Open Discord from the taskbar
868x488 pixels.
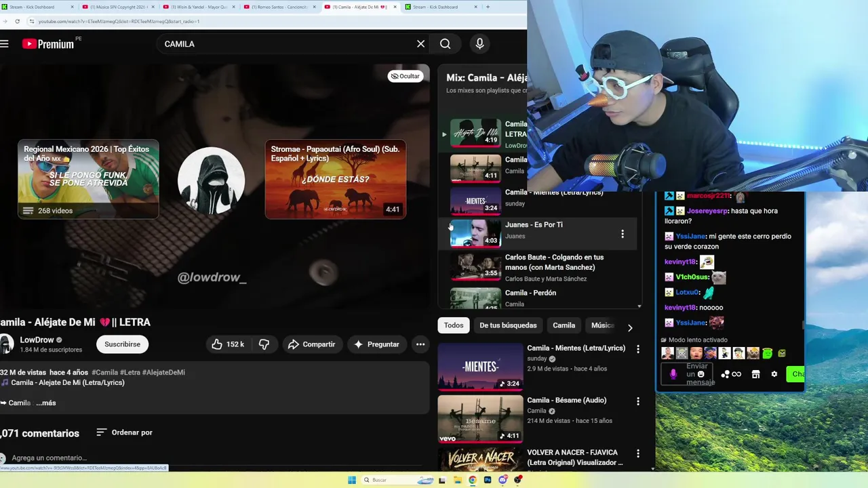(502, 480)
